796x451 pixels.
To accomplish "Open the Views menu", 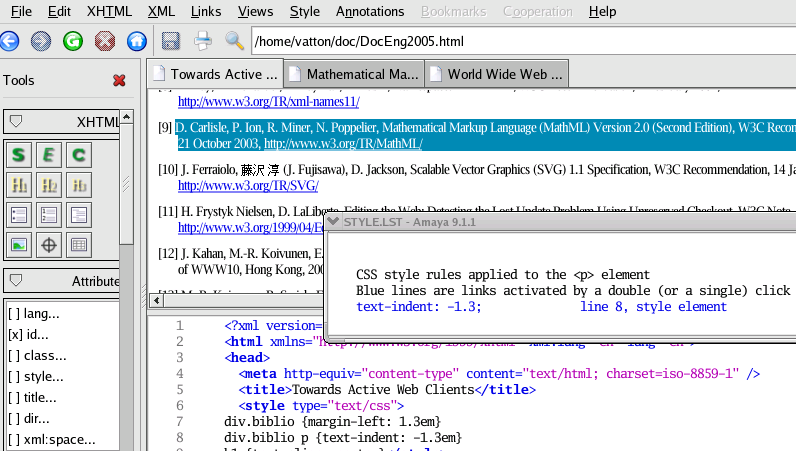I will coord(256,11).
